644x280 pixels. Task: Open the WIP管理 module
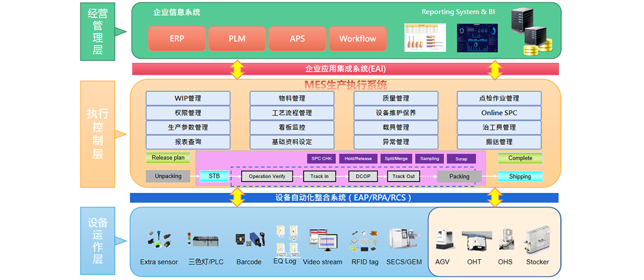(x=188, y=98)
